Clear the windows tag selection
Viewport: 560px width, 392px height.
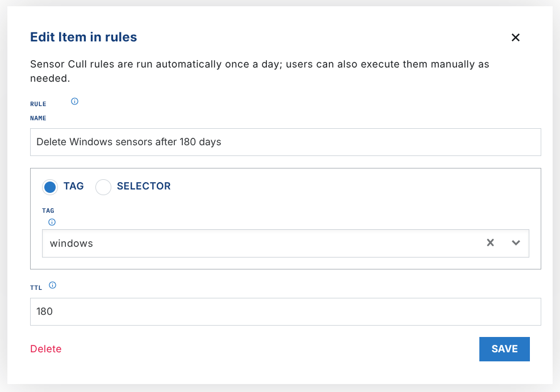point(491,243)
